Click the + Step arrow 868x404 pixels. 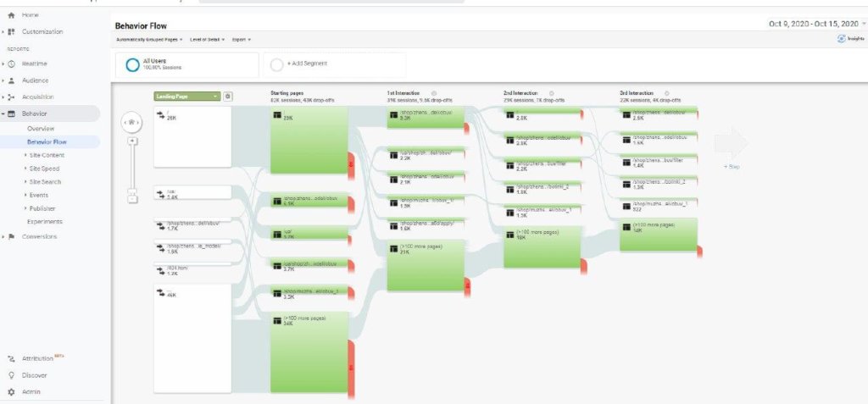click(x=731, y=146)
